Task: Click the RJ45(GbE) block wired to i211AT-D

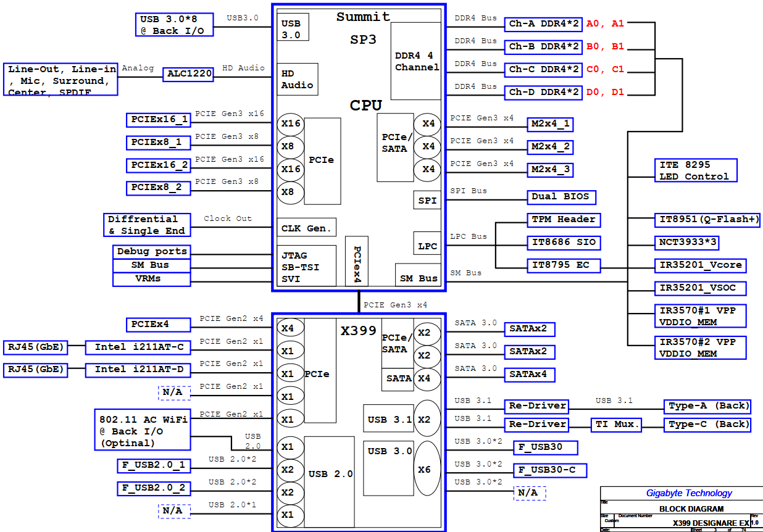Action: tap(36, 370)
